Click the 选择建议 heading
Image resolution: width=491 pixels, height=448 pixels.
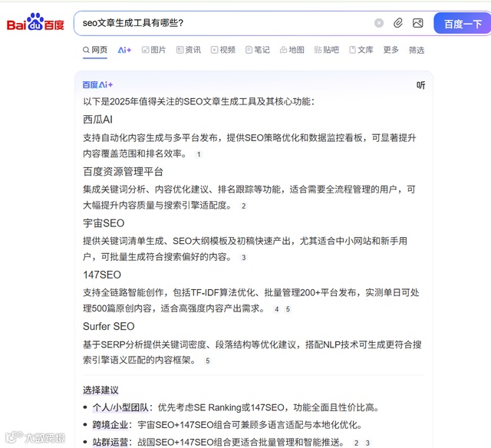tap(101, 390)
